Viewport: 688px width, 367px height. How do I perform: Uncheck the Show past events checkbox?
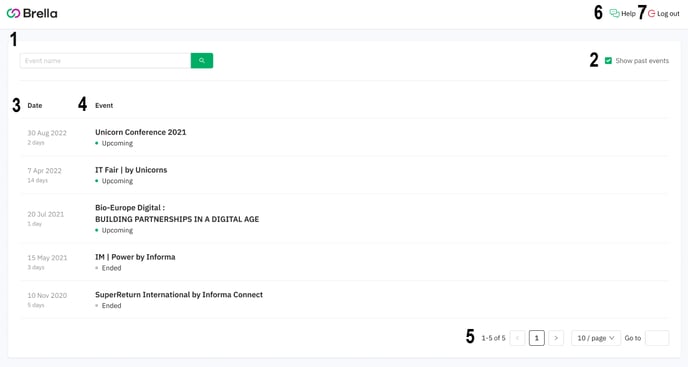pyautogui.click(x=608, y=61)
